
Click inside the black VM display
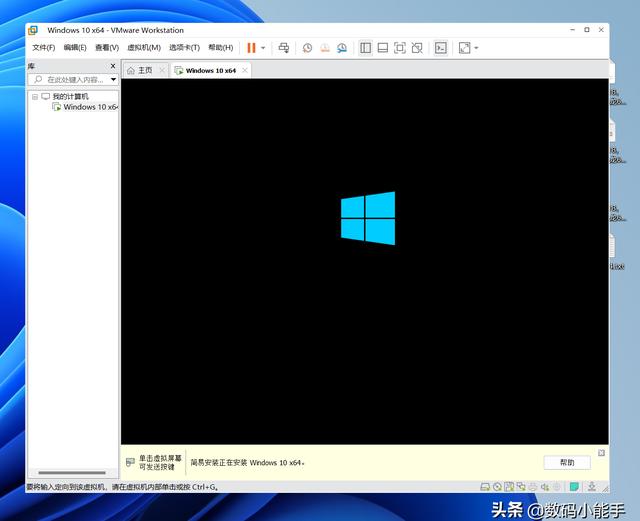pyautogui.click(x=364, y=261)
